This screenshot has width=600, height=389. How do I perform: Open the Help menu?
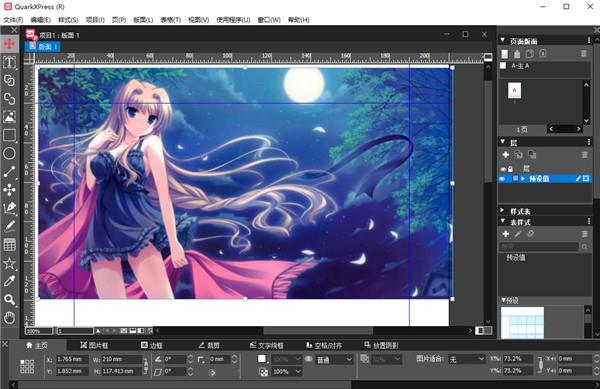coord(298,20)
